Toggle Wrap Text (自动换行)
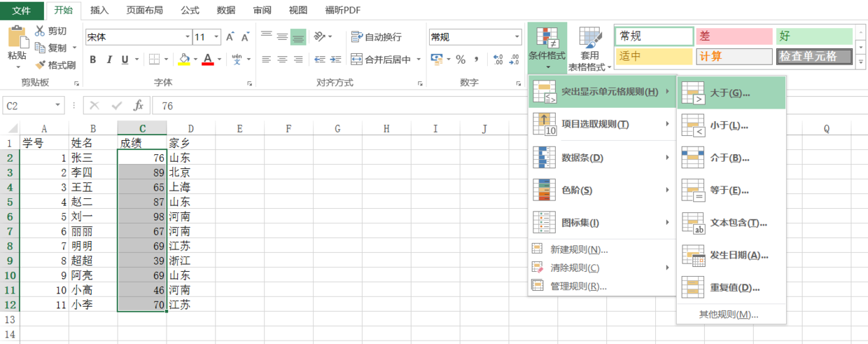 pos(377,37)
